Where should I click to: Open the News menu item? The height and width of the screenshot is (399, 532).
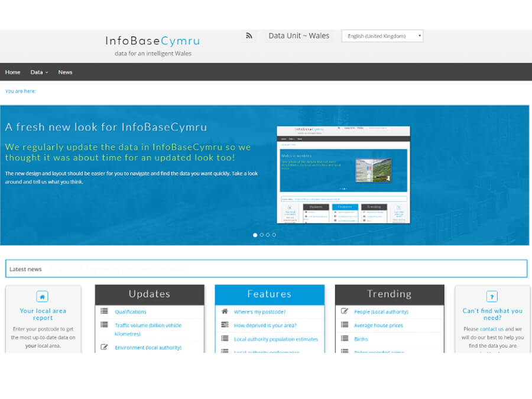coord(65,72)
